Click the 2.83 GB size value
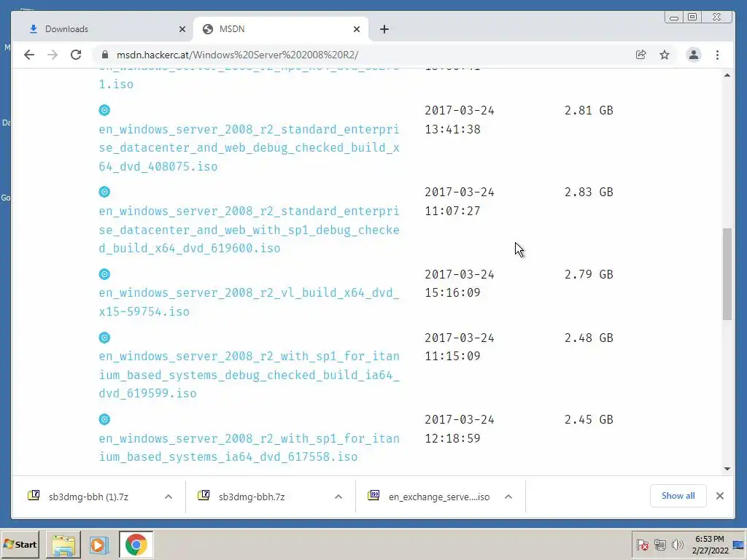This screenshot has height=560, width=747. (x=589, y=192)
